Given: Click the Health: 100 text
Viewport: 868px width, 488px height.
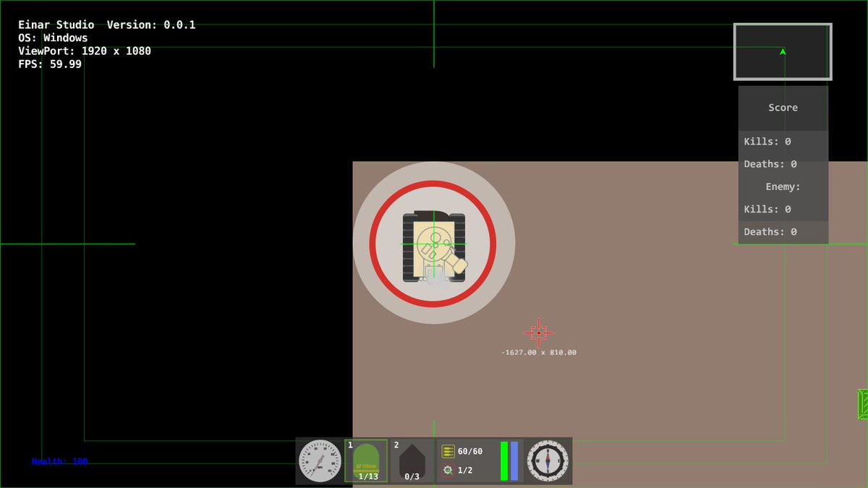Looking at the screenshot, I should point(60,461).
